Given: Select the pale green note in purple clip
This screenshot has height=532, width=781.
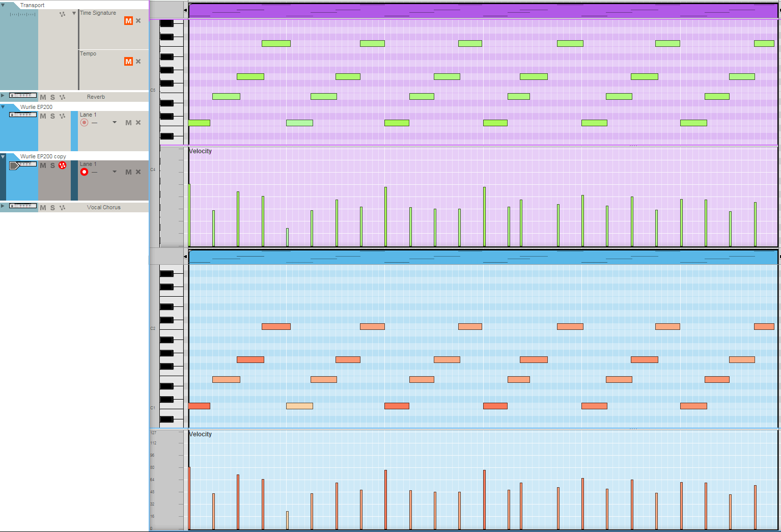Looking at the screenshot, I should [x=299, y=123].
